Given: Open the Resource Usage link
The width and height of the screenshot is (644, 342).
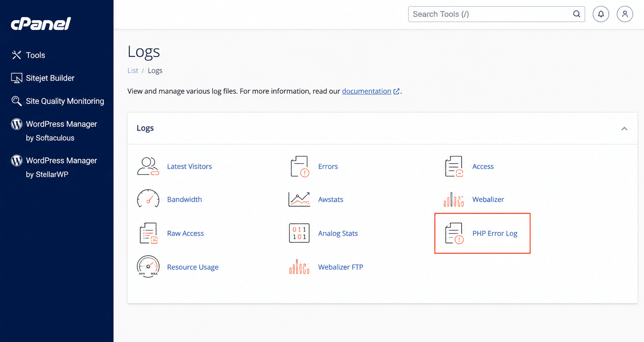Looking at the screenshot, I should (193, 267).
